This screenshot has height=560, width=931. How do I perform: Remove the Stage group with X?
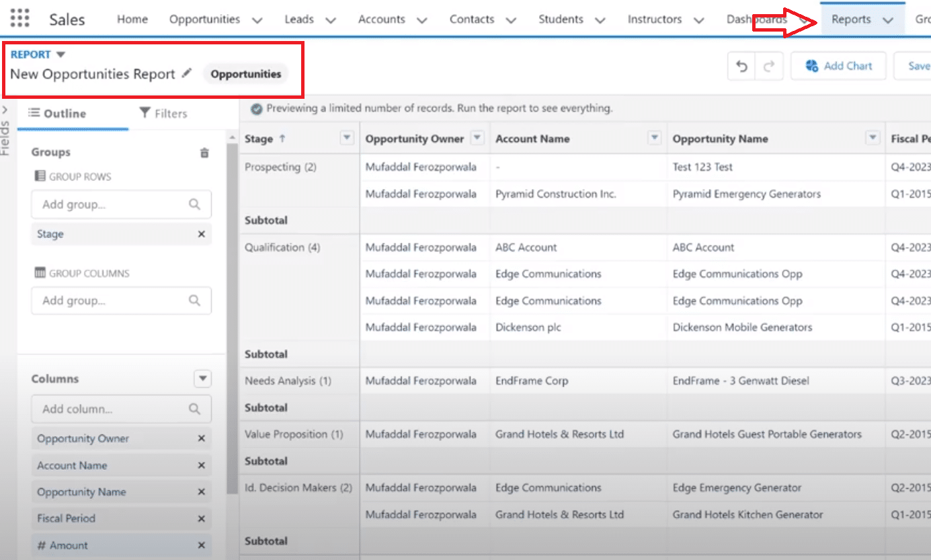(x=201, y=234)
